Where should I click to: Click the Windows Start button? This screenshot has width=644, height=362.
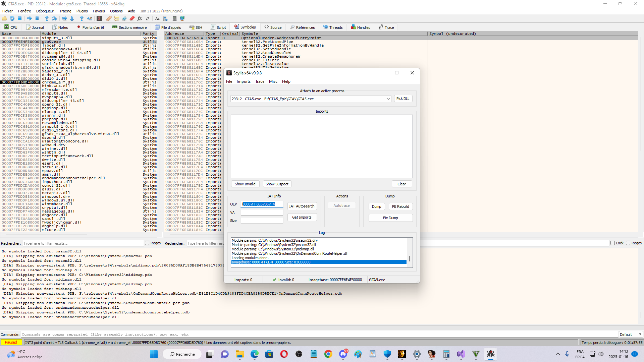(x=154, y=354)
